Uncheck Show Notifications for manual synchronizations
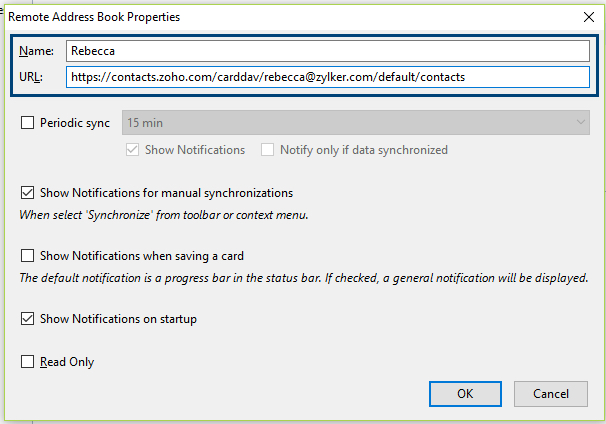606x424 pixels. (x=28, y=193)
